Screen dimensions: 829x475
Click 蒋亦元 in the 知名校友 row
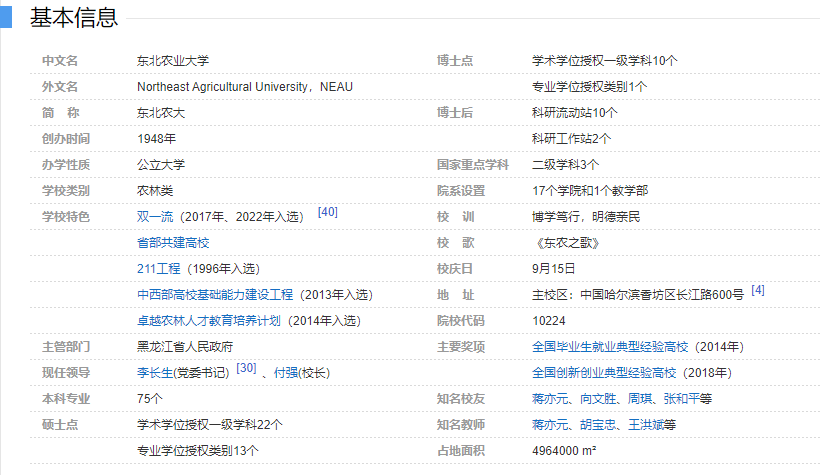[x=550, y=399]
